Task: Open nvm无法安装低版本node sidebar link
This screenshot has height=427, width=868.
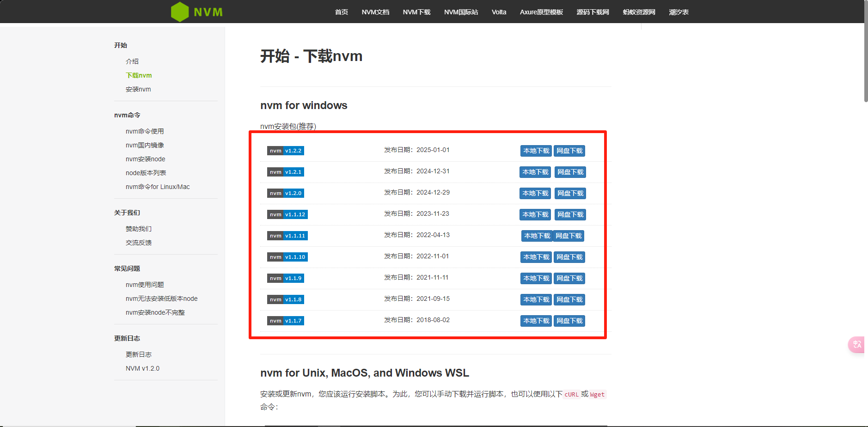Action: tap(161, 299)
